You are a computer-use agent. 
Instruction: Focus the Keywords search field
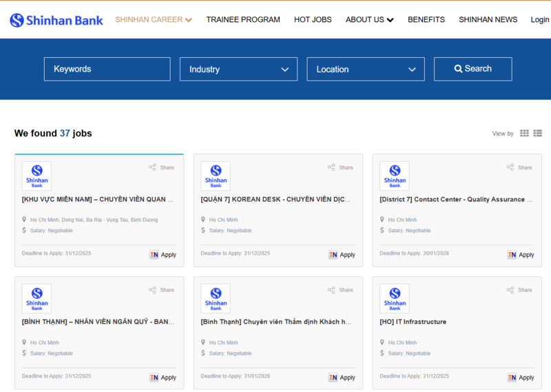point(107,70)
